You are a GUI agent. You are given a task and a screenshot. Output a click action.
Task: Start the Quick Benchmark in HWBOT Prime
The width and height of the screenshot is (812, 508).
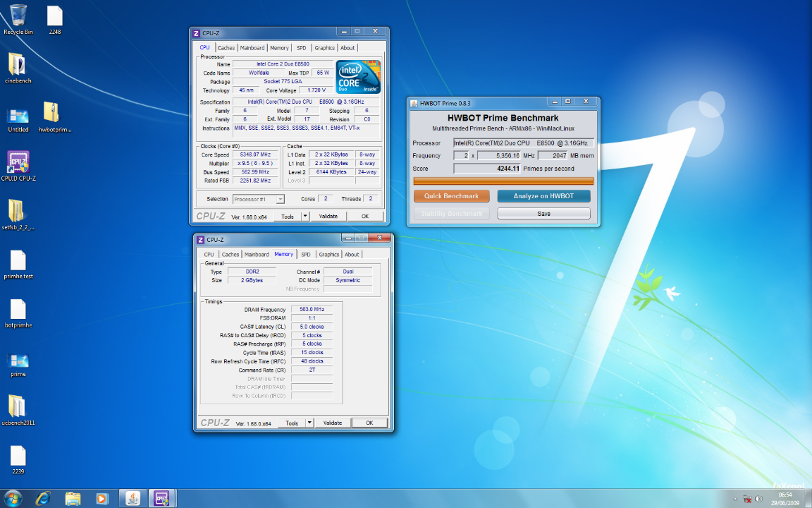click(452, 196)
